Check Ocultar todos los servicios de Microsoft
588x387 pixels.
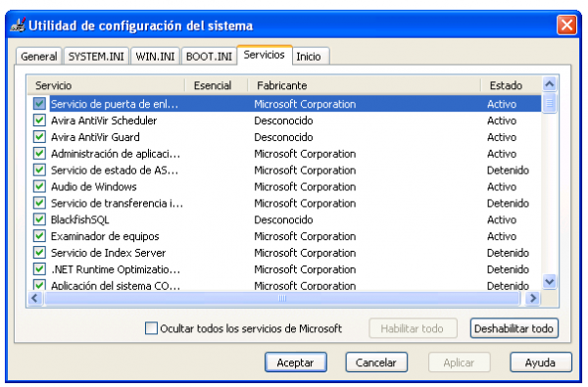[x=151, y=328]
